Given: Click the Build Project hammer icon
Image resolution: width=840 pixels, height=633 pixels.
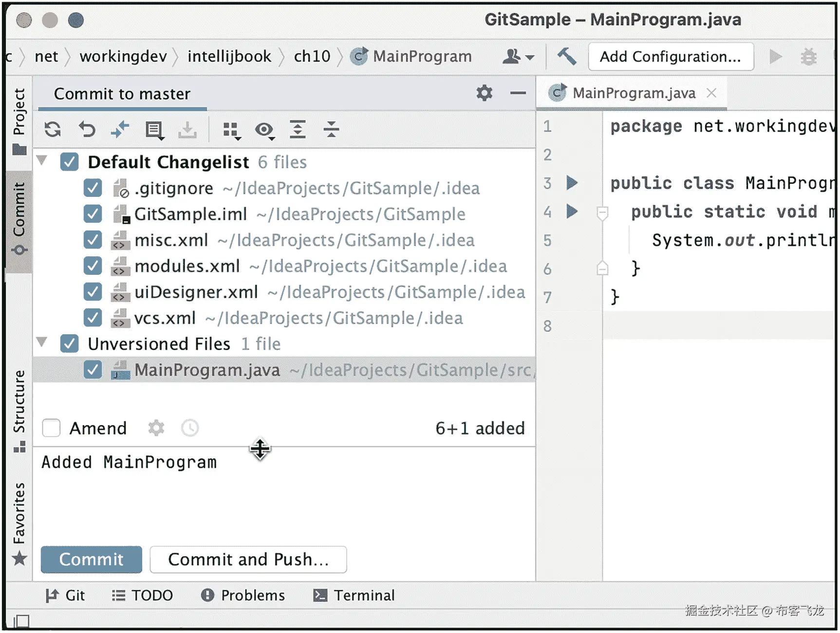Looking at the screenshot, I should [x=567, y=57].
